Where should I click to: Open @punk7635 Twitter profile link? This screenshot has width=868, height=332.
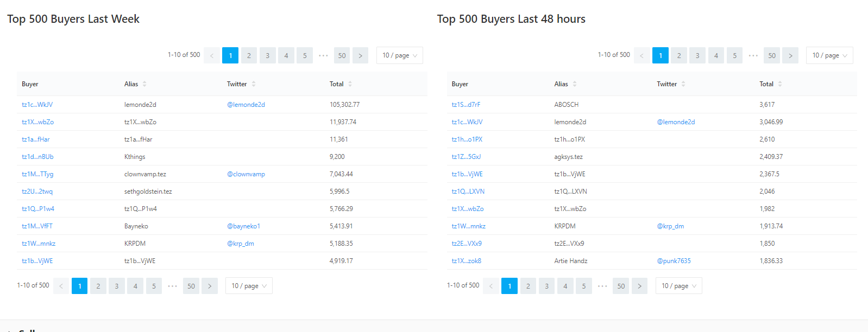[x=674, y=261]
